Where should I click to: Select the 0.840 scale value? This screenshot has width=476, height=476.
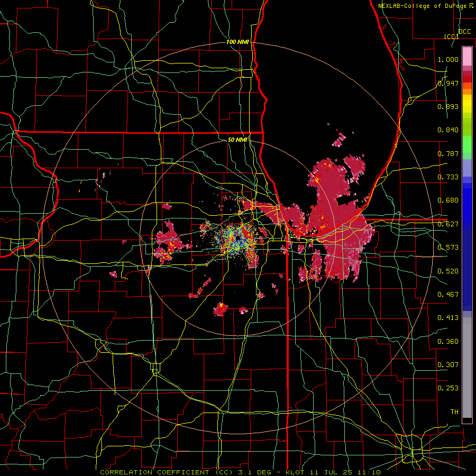tap(448, 130)
